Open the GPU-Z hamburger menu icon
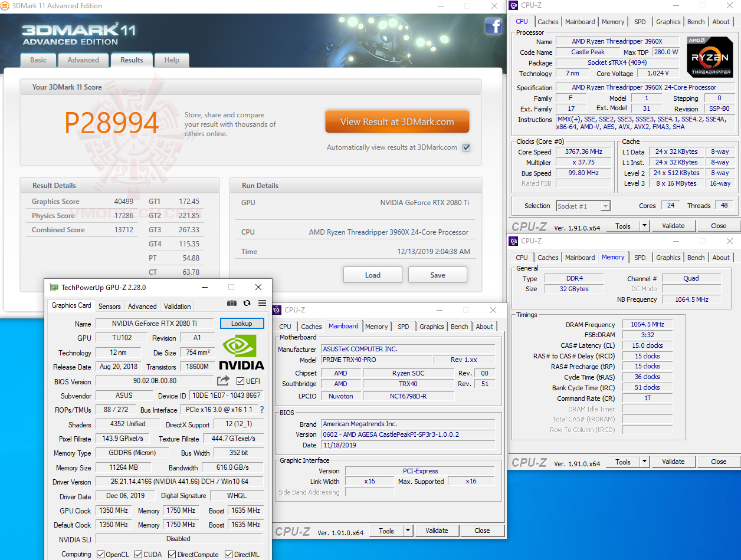This screenshot has height=560, width=741. (x=262, y=302)
